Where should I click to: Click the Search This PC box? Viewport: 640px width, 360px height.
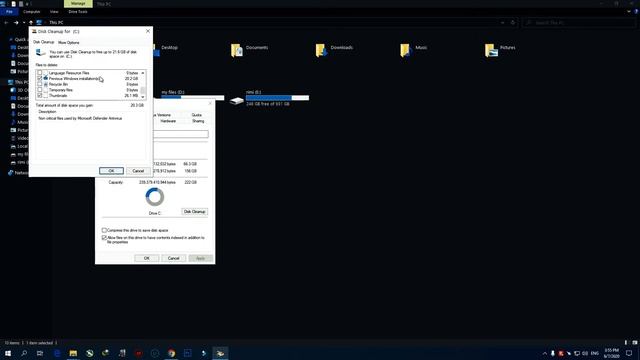[579, 22]
